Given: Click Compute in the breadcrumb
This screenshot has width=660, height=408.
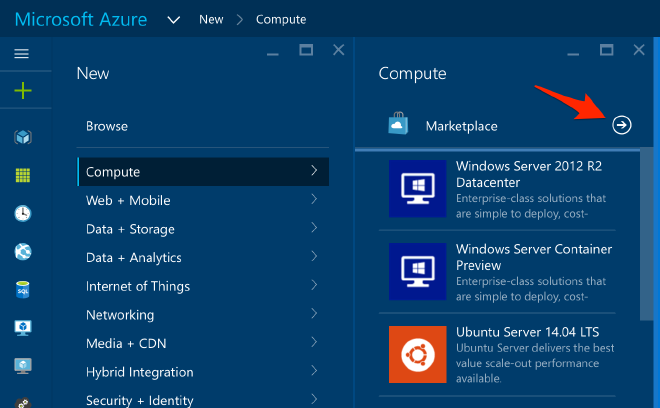Looking at the screenshot, I should [281, 19].
